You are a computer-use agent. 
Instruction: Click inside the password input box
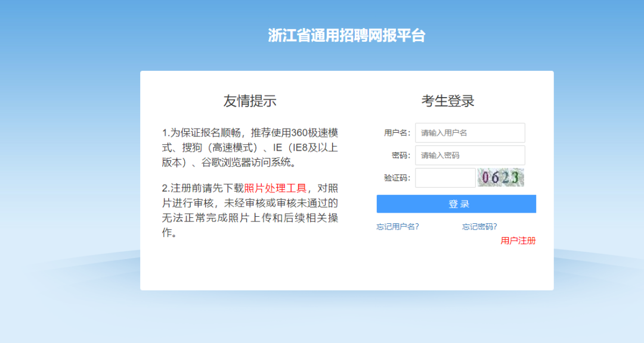[x=469, y=155]
